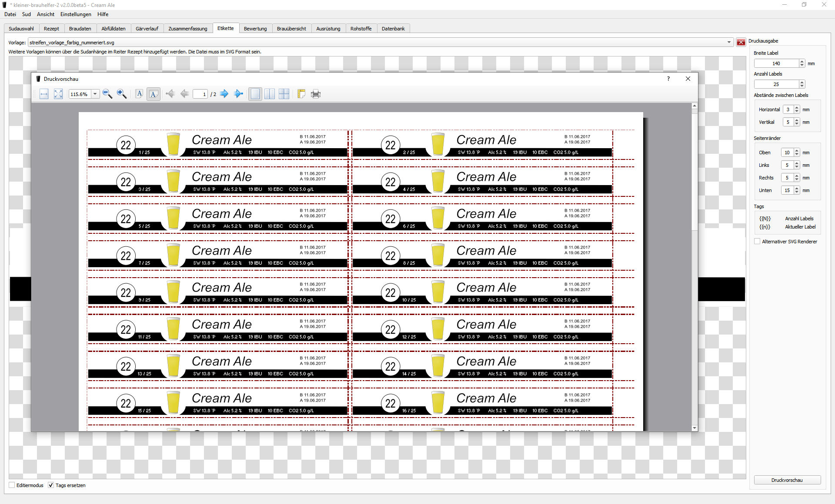Open the Einstellungen menu
The width and height of the screenshot is (835, 504).
tap(76, 14)
